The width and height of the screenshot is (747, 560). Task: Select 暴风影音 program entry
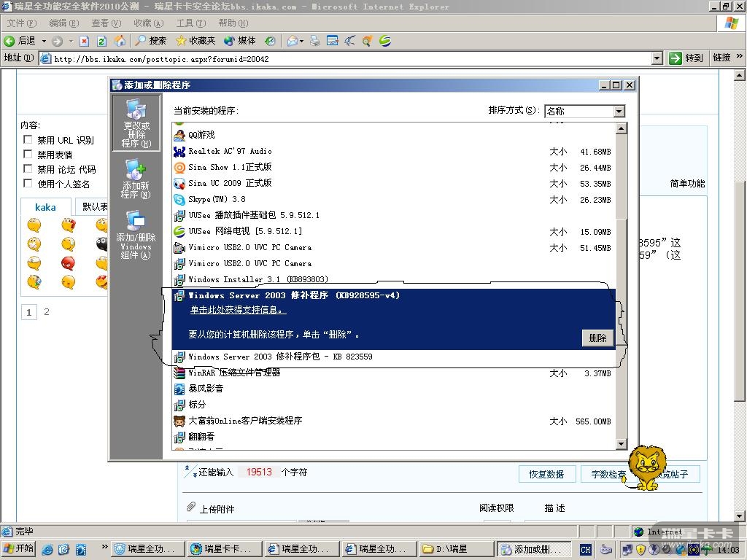click(393, 389)
